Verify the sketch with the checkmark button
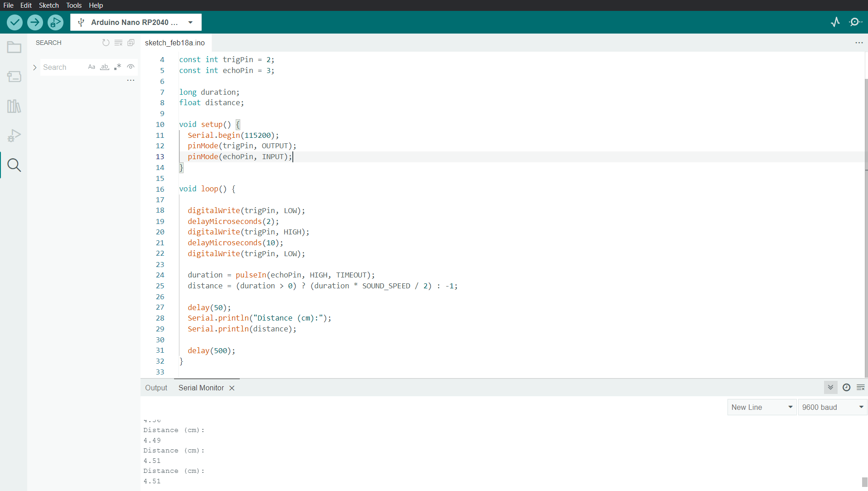868x491 pixels. point(15,22)
